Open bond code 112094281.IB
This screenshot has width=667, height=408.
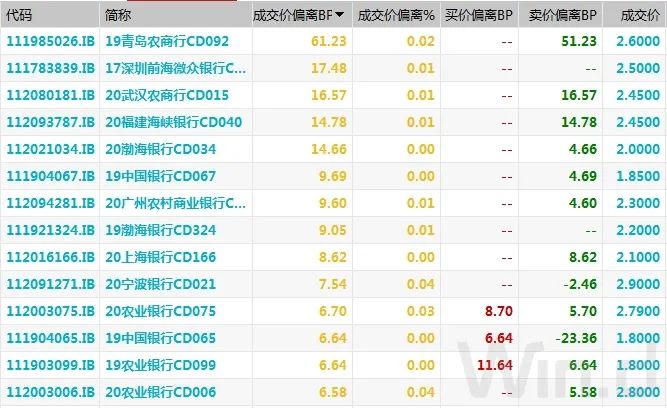click(50, 203)
